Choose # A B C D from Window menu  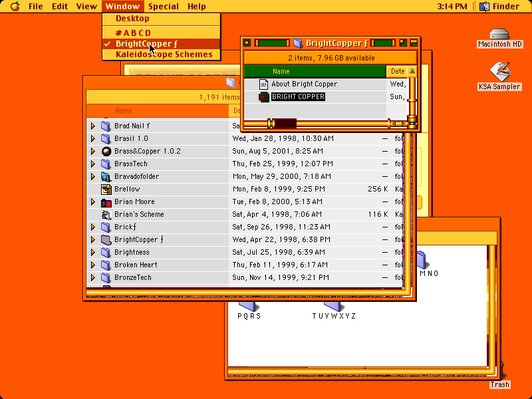pyautogui.click(x=162, y=33)
